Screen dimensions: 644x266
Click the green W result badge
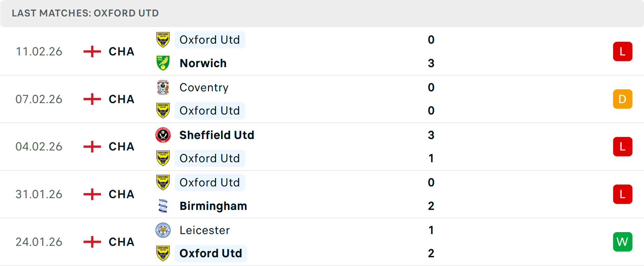point(623,242)
